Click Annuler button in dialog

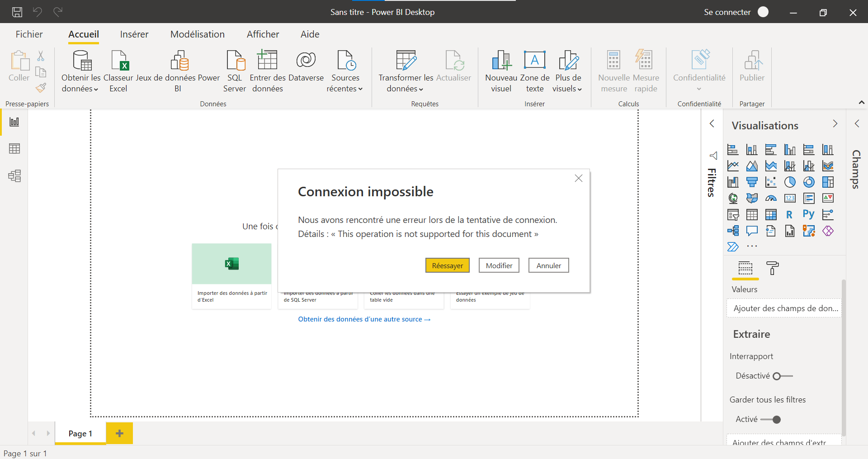pos(549,265)
